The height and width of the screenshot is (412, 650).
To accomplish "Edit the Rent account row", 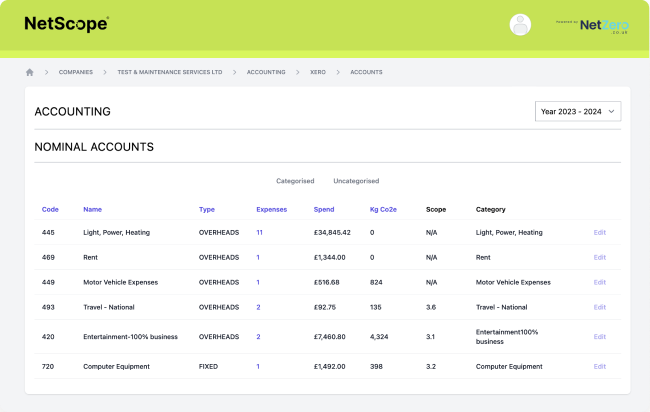I will pyautogui.click(x=599, y=257).
